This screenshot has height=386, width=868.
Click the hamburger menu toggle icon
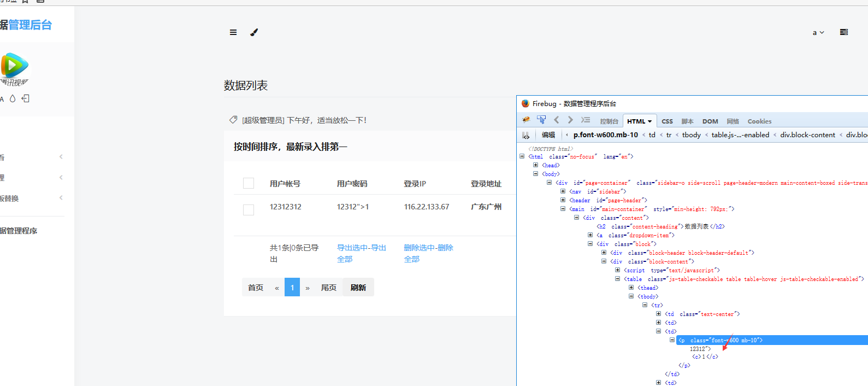(x=233, y=32)
